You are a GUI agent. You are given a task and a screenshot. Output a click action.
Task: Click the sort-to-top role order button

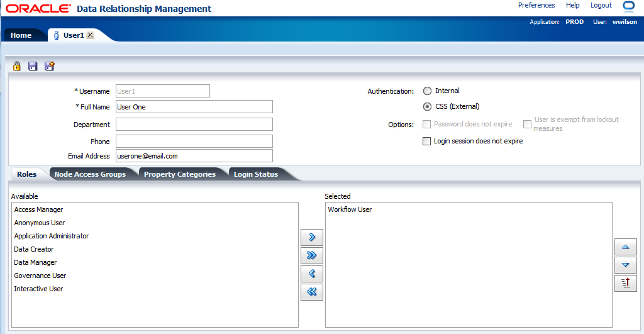(x=625, y=284)
